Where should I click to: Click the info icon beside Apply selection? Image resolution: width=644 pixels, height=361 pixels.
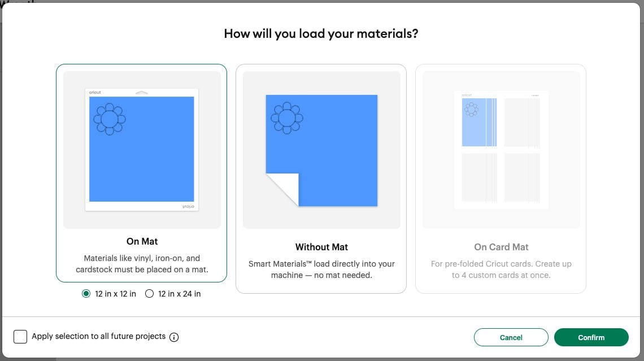174,336
